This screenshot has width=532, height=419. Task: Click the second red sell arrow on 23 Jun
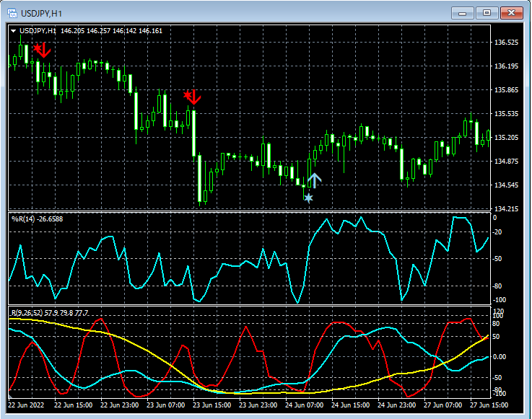pyautogui.click(x=194, y=97)
